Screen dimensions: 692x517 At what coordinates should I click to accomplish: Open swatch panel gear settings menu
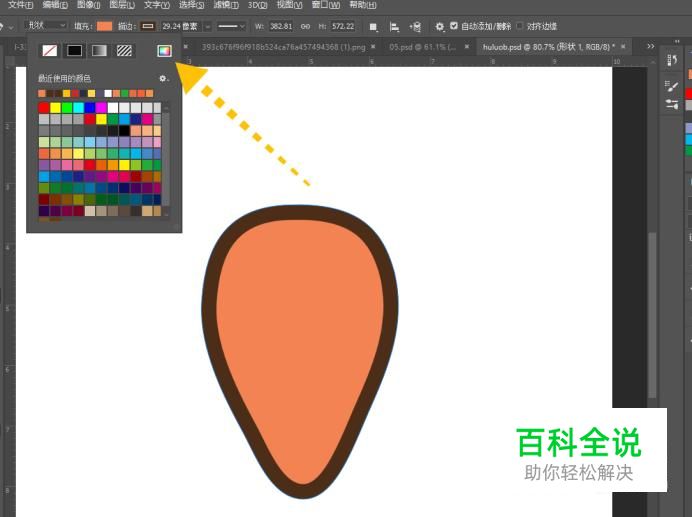pyautogui.click(x=163, y=78)
